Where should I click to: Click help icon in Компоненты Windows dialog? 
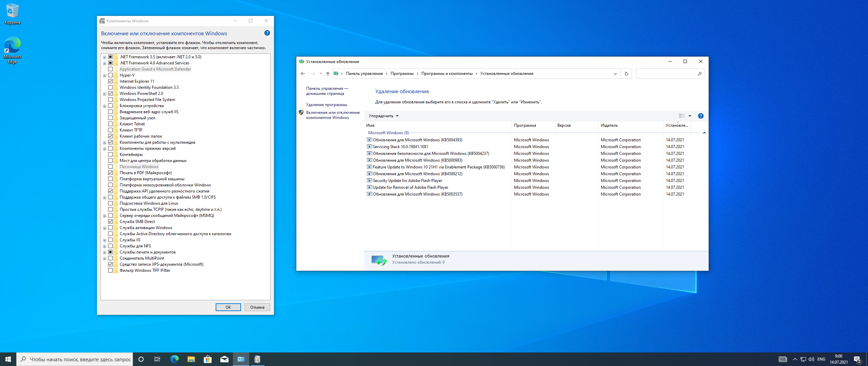pos(267,33)
